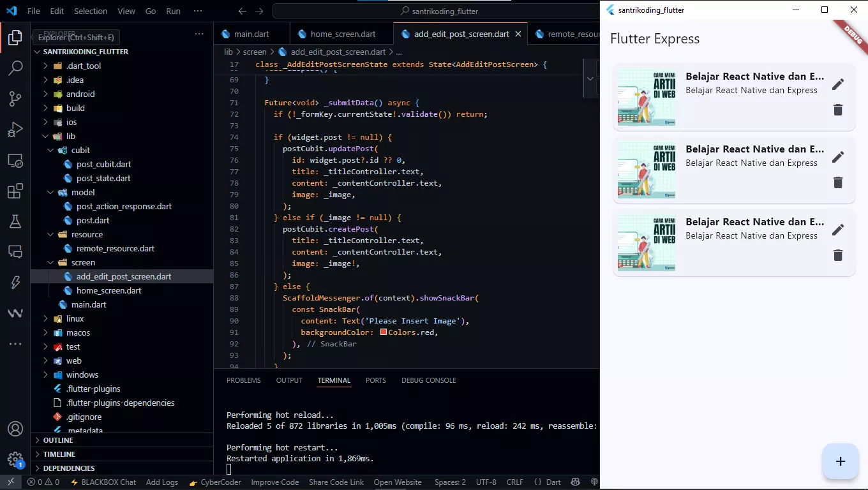Switch to the OUTPUT panel tab
Screen dimensions: 868x490
[x=289, y=380]
